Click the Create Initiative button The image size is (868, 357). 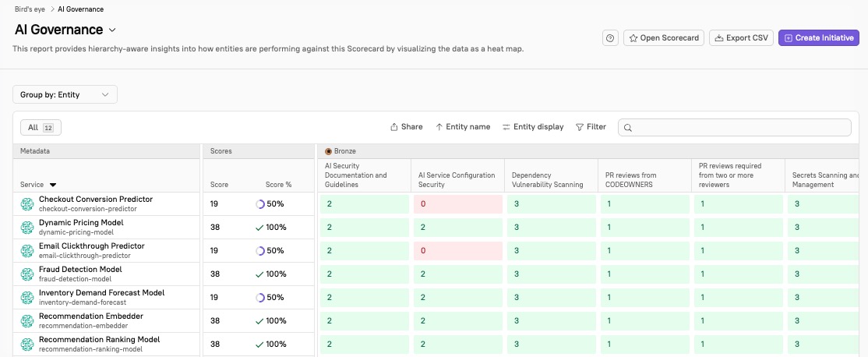[x=819, y=38]
